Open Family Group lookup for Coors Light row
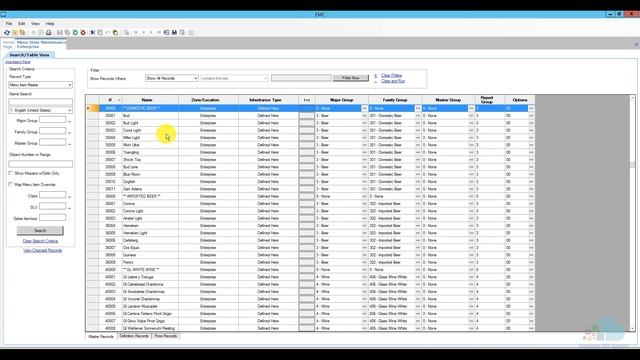This screenshot has width=640, height=360. coord(418,130)
